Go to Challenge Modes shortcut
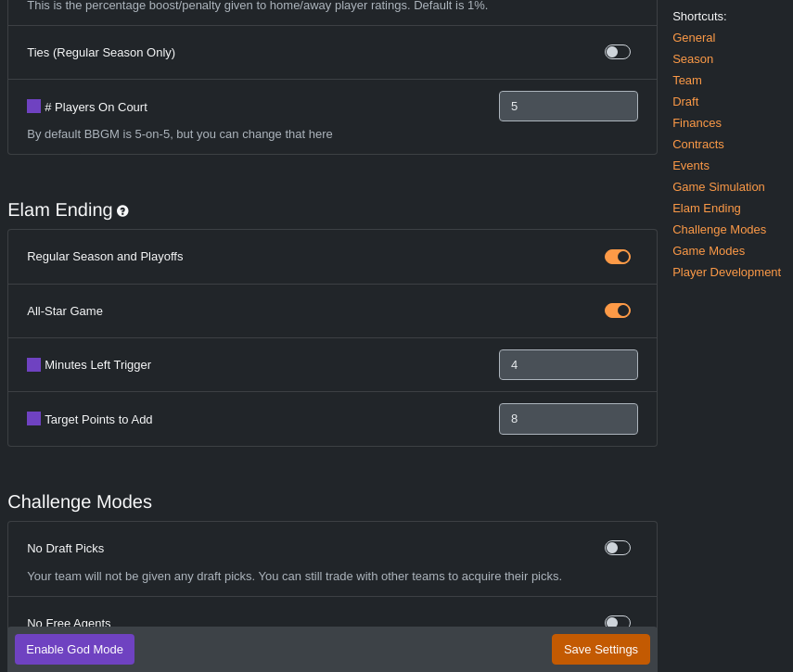The width and height of the screenshot is (793, 672). (x=719, y=229)
